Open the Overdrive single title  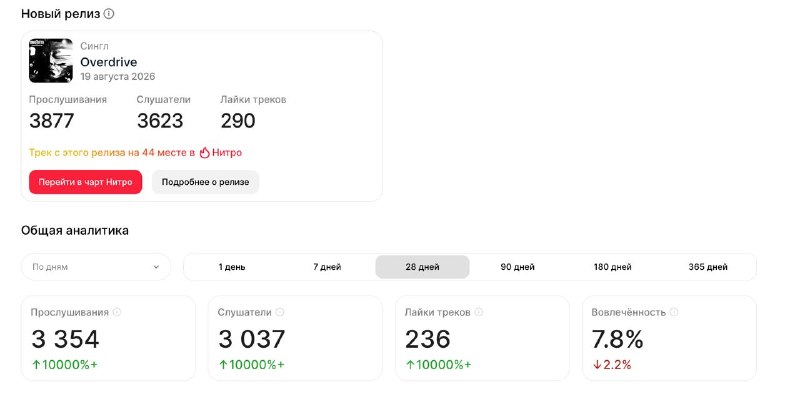pos(109,62)
